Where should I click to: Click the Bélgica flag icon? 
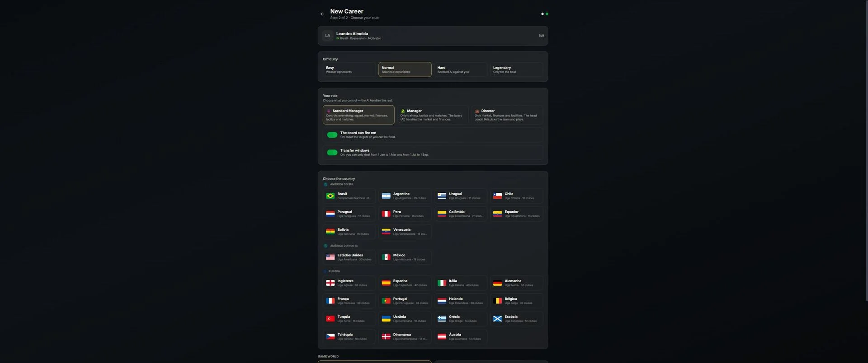(x=497, y=301)
